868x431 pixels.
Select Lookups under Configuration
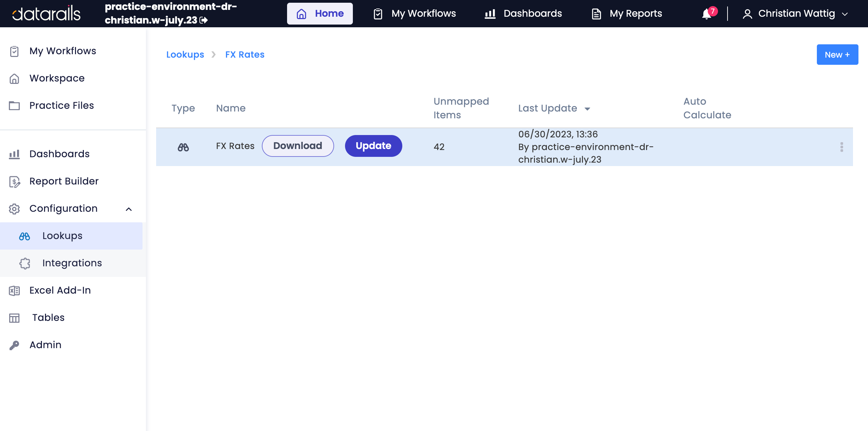click(62, 236)
